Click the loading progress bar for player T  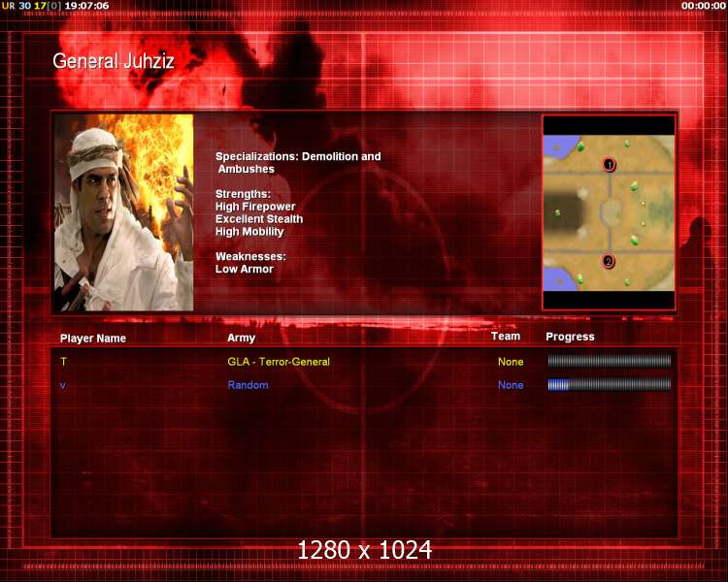click(610, 361)
